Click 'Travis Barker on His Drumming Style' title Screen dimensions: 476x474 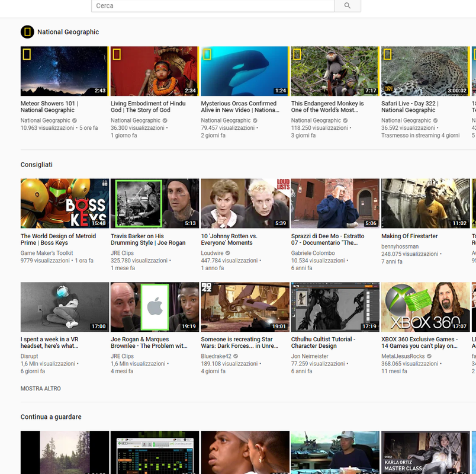148,239
